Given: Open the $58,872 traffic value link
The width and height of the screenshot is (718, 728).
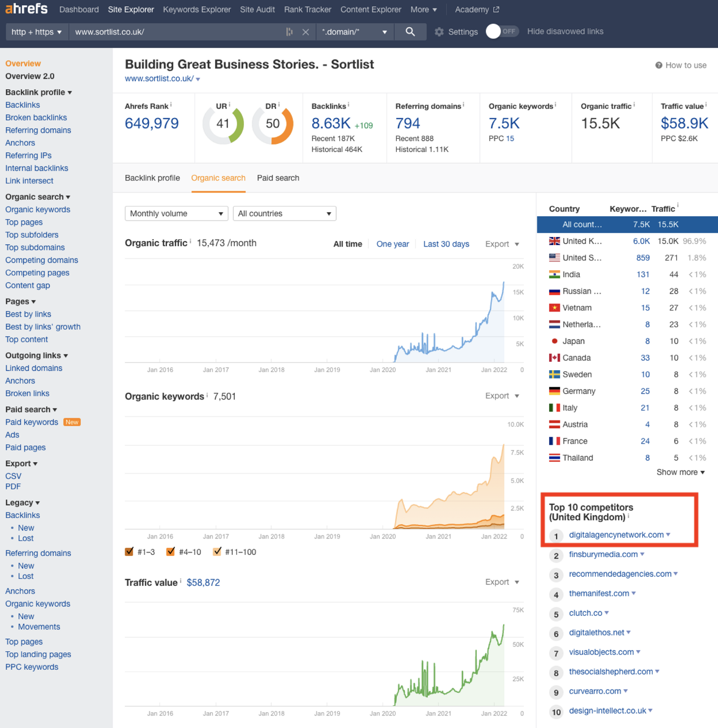Looking at the screenshot, I should click(x=203, y=582).
